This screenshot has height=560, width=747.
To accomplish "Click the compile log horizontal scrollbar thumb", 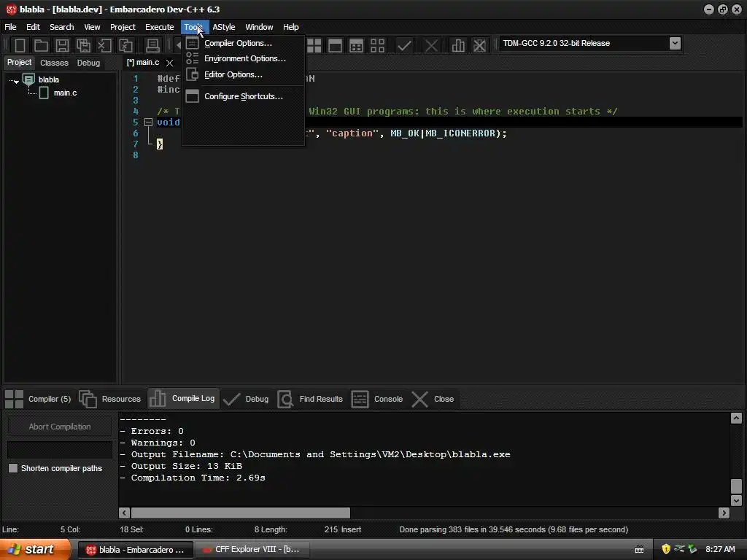I will click(241, 513).
